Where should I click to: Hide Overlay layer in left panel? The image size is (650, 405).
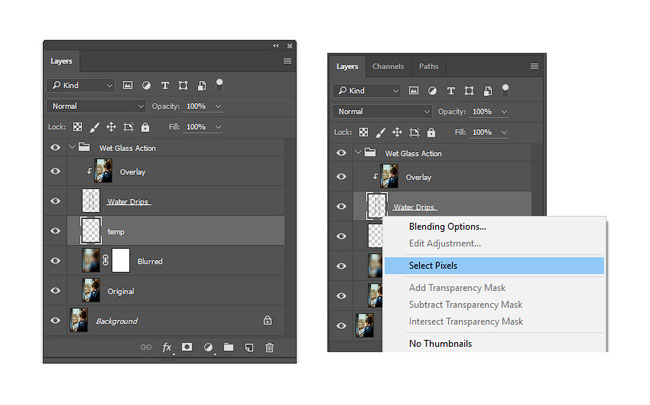coord(55,171)
